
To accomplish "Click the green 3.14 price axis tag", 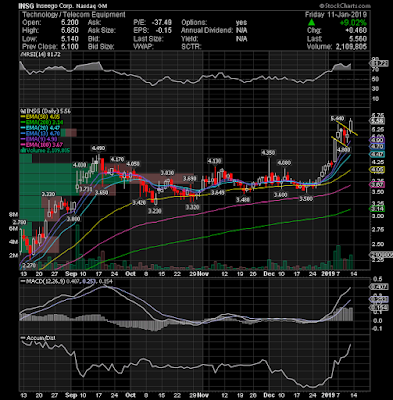I will point(378,209).
